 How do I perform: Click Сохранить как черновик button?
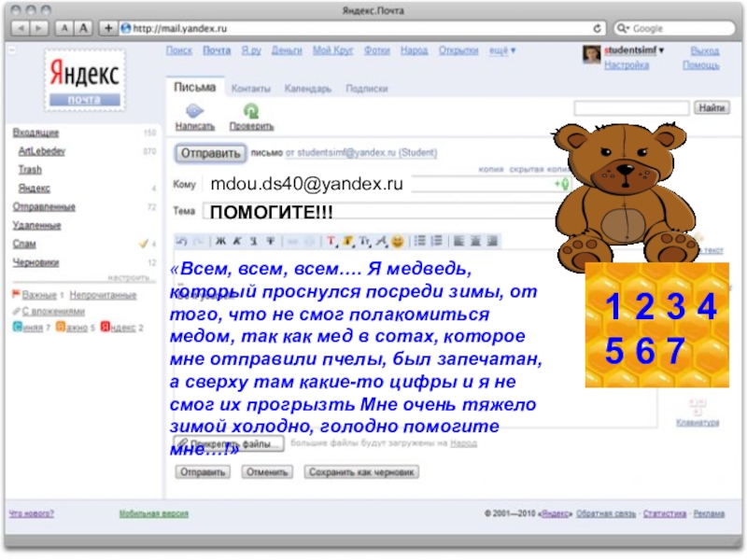(360, 472)
